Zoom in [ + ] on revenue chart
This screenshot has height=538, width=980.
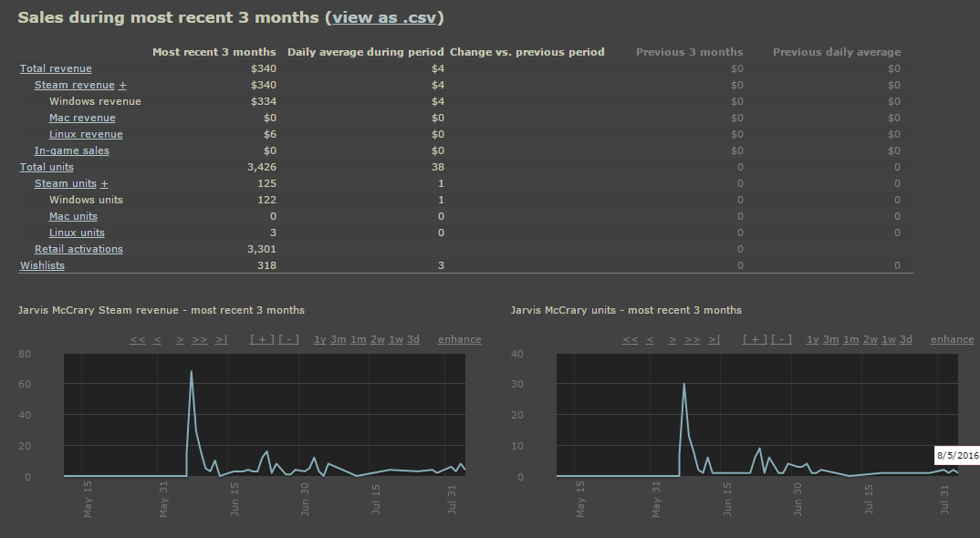coord(262,339)
